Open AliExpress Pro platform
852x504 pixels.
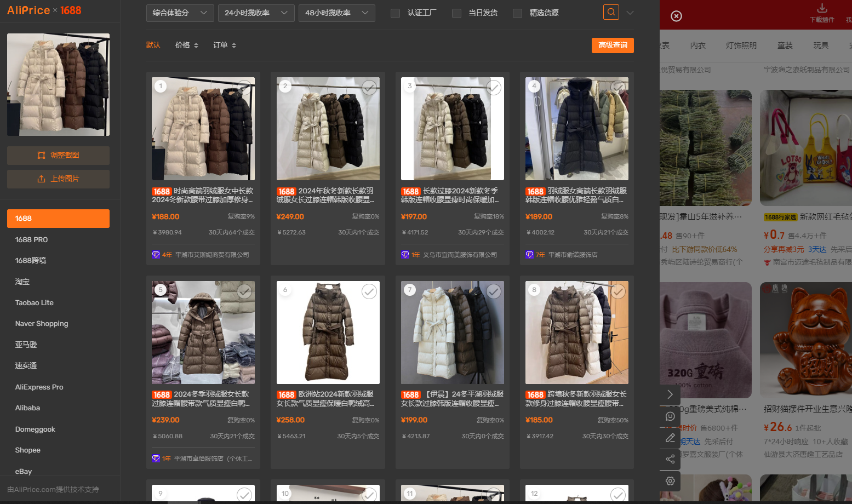tap(58, 387)
